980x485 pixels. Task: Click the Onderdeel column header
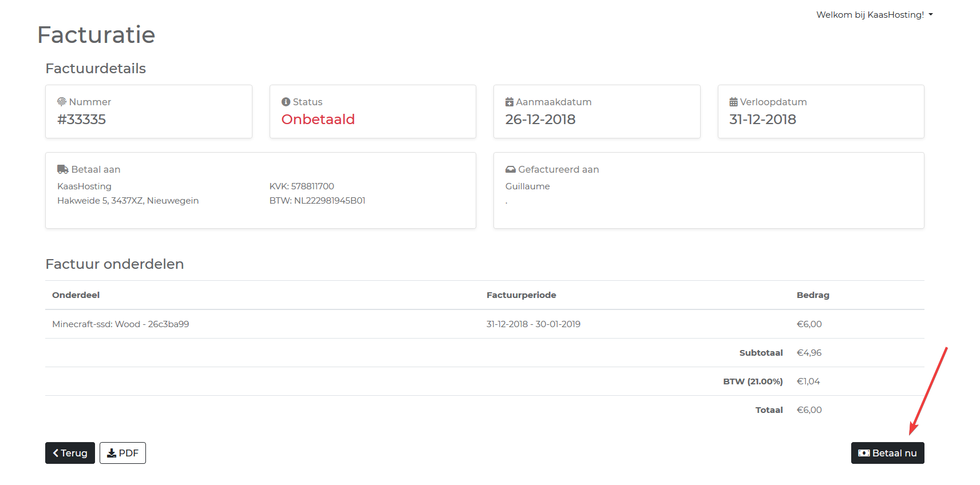pos(76,295)
